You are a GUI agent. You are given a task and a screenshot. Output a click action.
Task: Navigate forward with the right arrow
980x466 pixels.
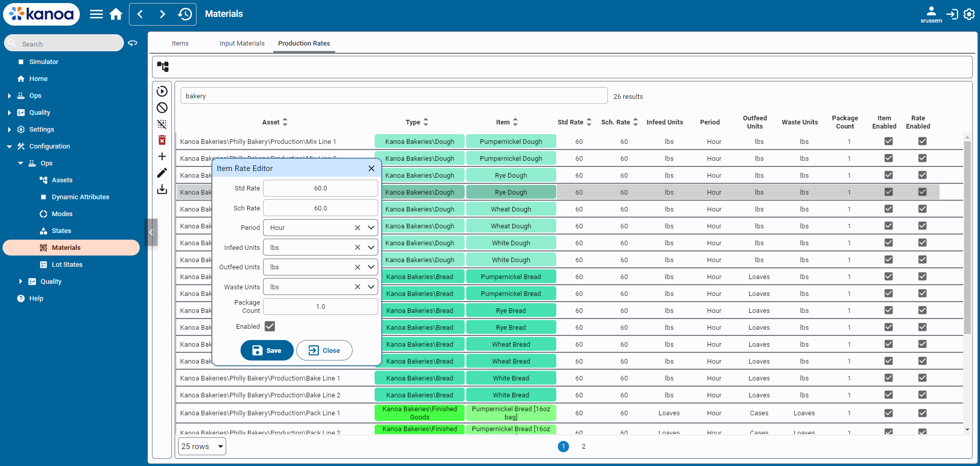tap(162, 14)
